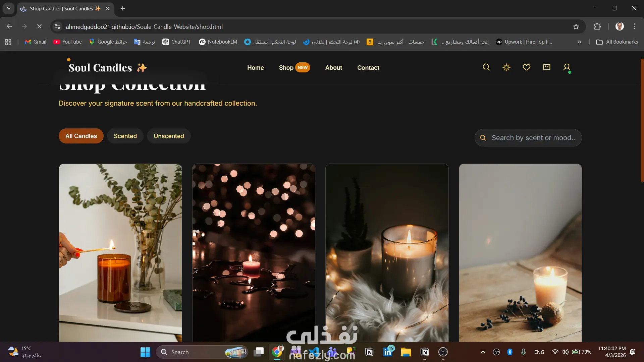Bookmark this page with star icon
Image resolution: width=644 pixels, height=362 pixels.
[576, 26]
